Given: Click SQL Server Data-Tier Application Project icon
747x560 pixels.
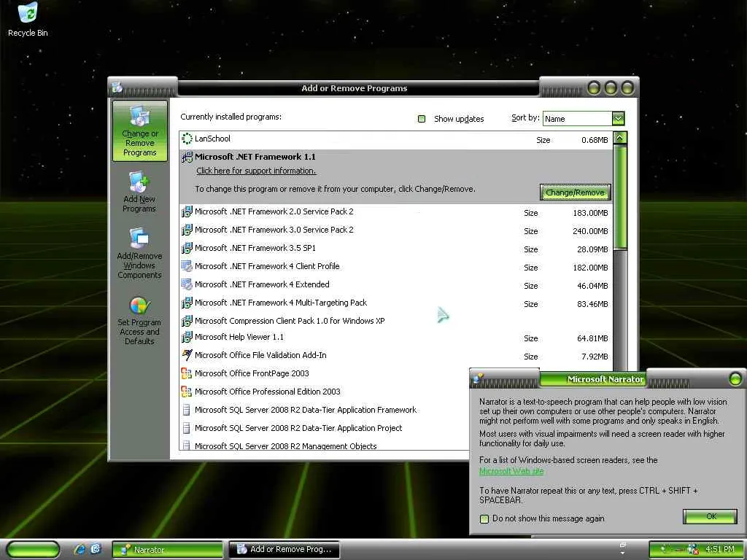Looking at the screenshot, I should tap(187, 427).
